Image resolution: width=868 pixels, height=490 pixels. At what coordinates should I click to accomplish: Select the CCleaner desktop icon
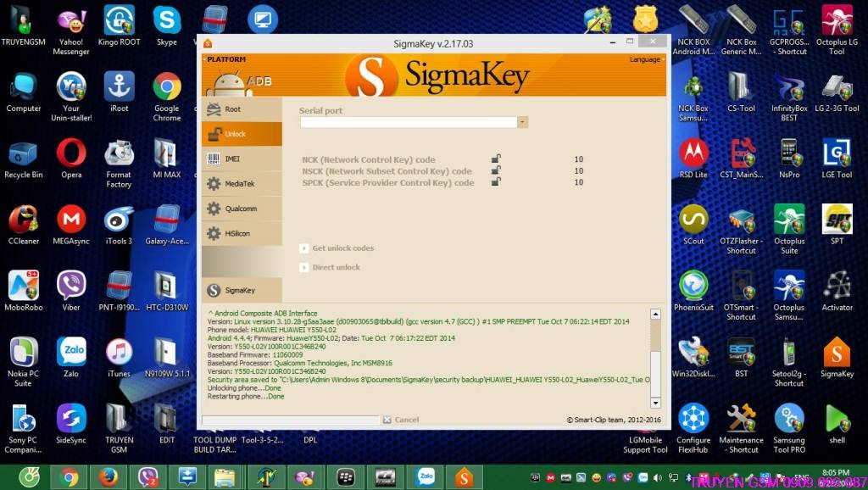23,226
